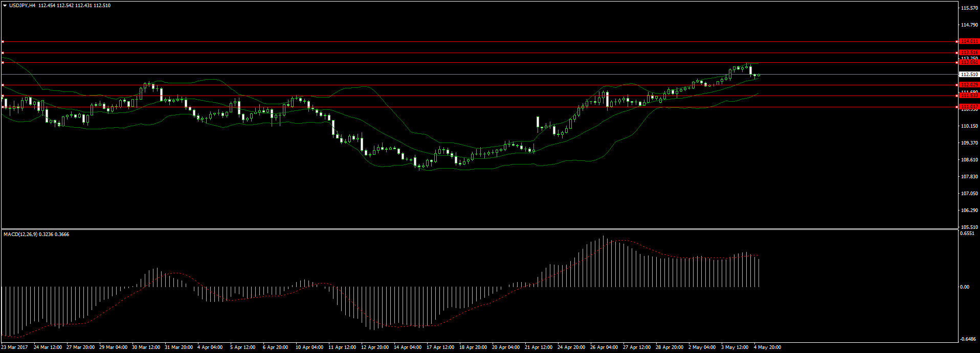Click the 115.570 price scale value
The height and width of the screenshot is (353, 980).
[970, 8]
